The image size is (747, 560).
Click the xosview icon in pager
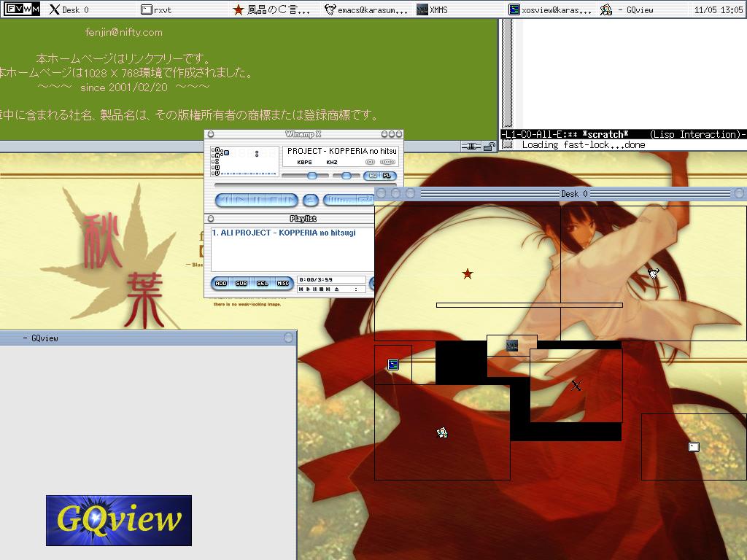click(393, 365)
